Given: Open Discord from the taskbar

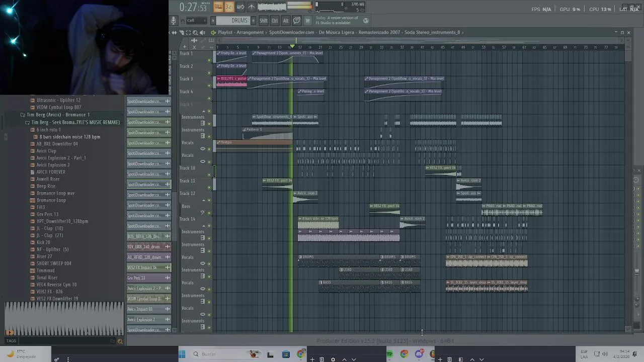Looking at the screenshot, I should [x=419, y=354].
